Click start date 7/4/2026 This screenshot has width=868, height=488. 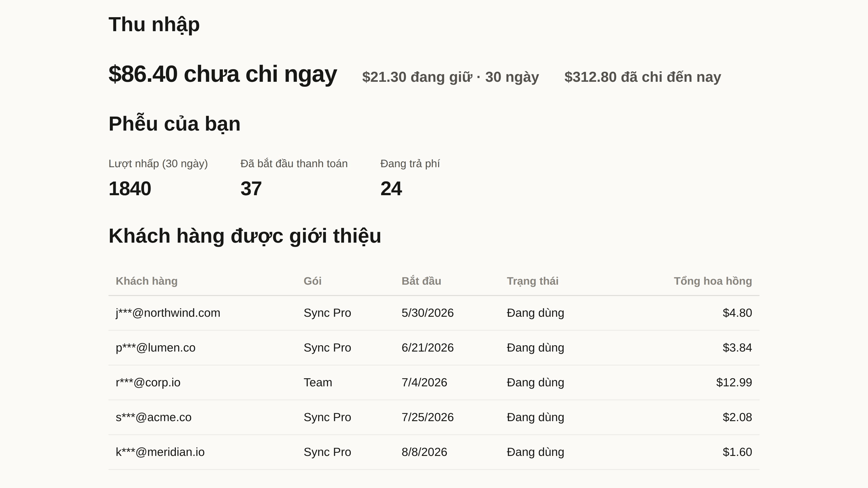click(x=425, y=383)
